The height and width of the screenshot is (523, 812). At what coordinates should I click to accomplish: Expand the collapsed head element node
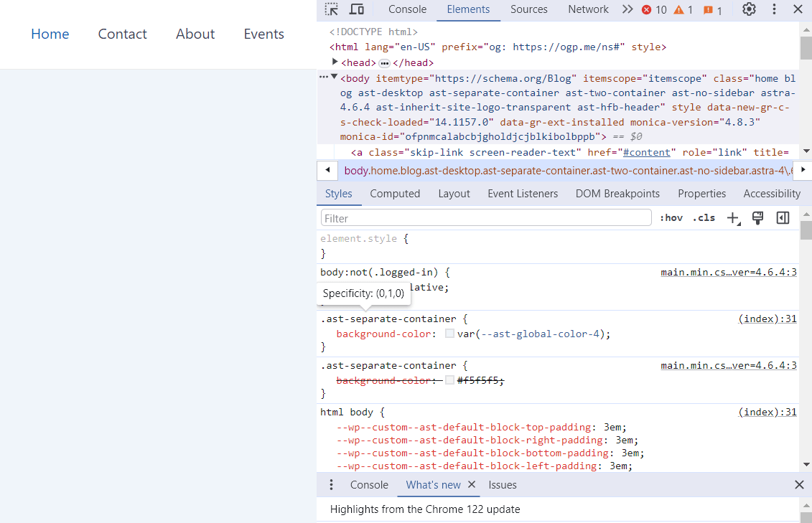(335, 62)
